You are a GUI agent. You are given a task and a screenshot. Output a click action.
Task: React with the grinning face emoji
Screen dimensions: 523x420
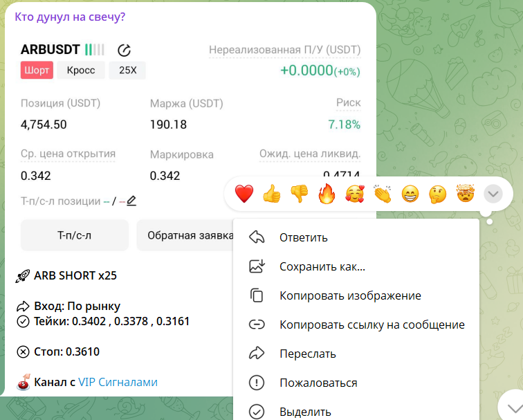coord(410,194)
